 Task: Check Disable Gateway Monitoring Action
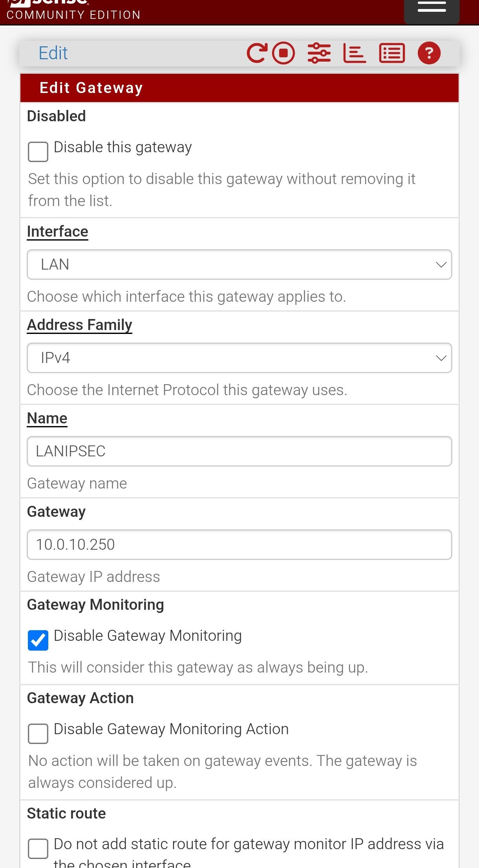click(38, 733)
